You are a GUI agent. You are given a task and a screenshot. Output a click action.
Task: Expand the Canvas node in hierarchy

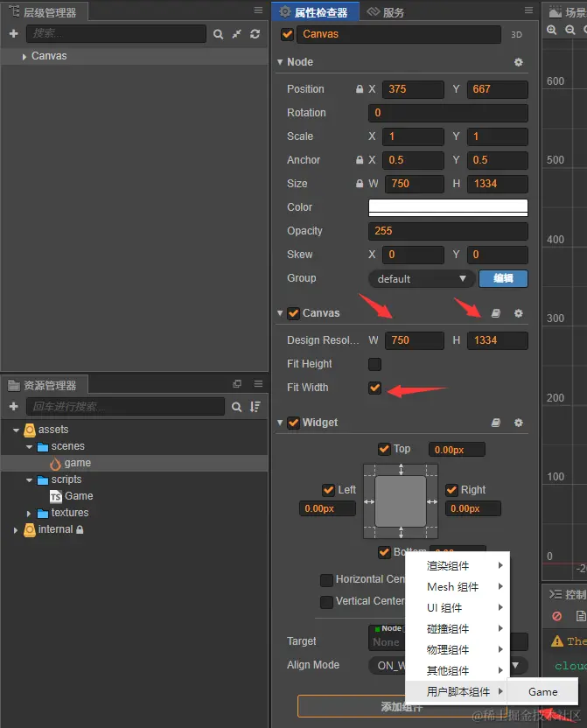24,57
